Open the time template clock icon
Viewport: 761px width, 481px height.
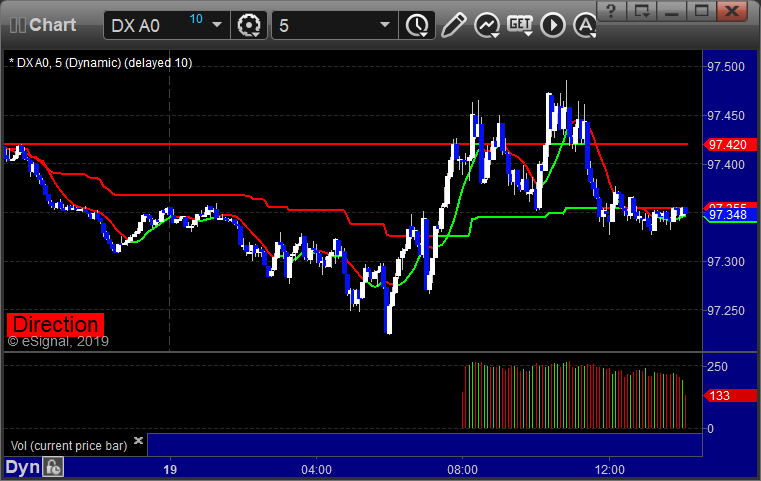pos(417,25)
